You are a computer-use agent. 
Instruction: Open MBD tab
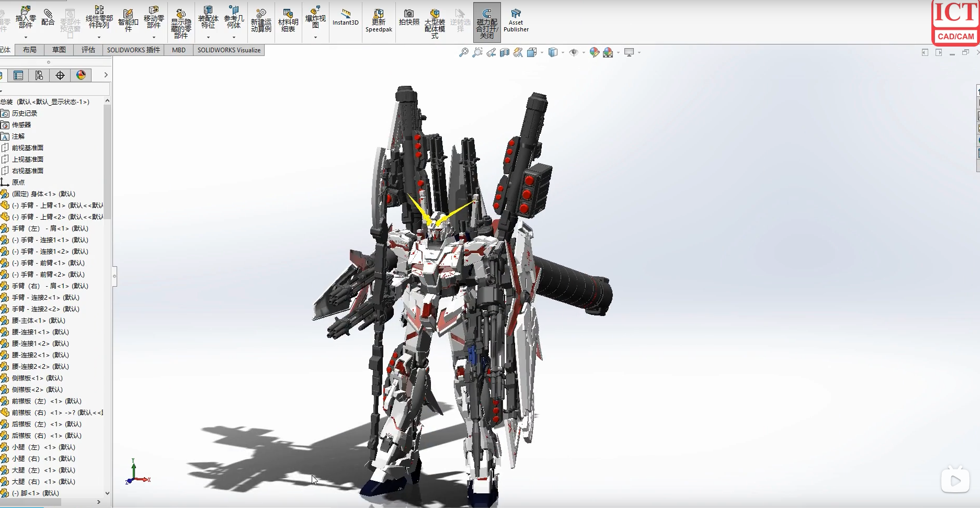pyautogui.click(x=179, y=50)
